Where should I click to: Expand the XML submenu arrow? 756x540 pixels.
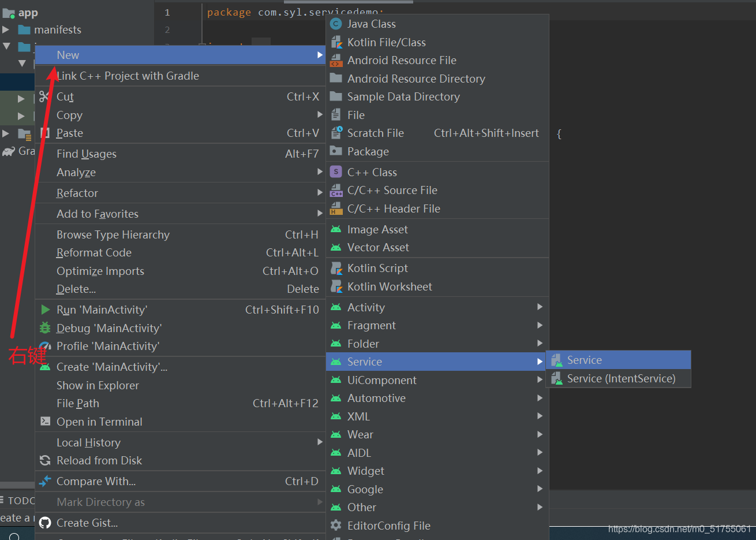[x=540, y=416]
